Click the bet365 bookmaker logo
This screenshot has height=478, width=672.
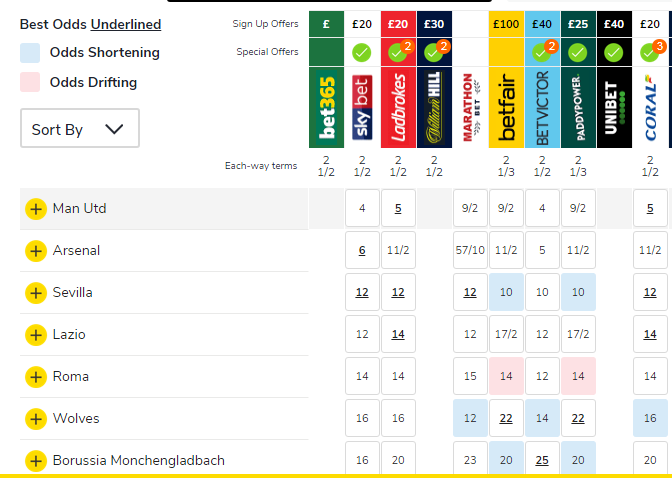pos(326,108)
